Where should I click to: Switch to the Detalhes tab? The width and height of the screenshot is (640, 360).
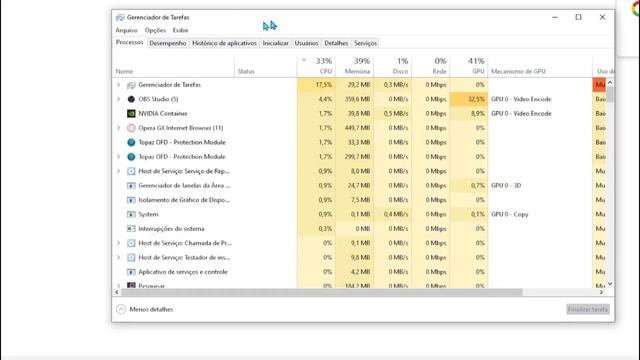click(336, 43)
